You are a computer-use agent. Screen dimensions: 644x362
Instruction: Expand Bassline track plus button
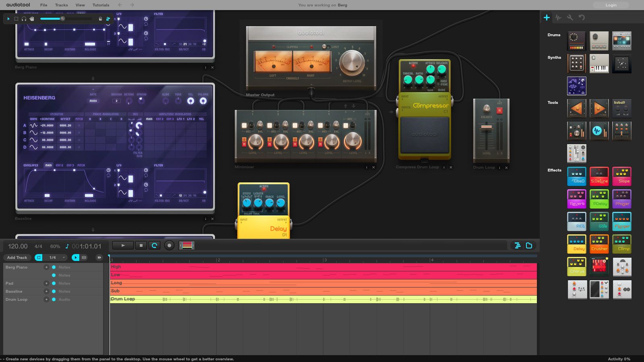pos(46,291)
